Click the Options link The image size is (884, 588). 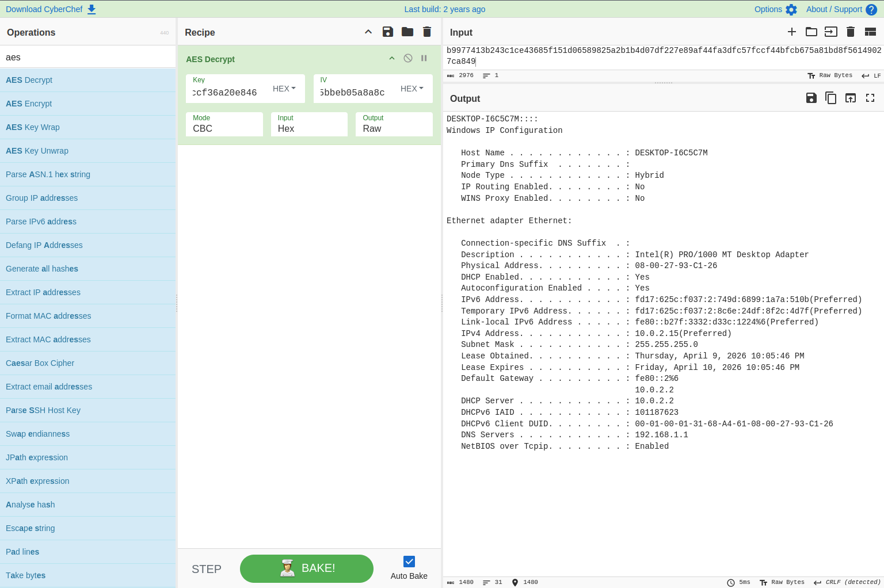click(x=768, y=9)
